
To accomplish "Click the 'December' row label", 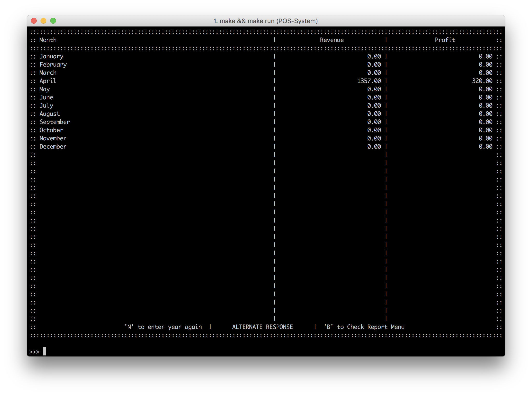I will [53, 147].
